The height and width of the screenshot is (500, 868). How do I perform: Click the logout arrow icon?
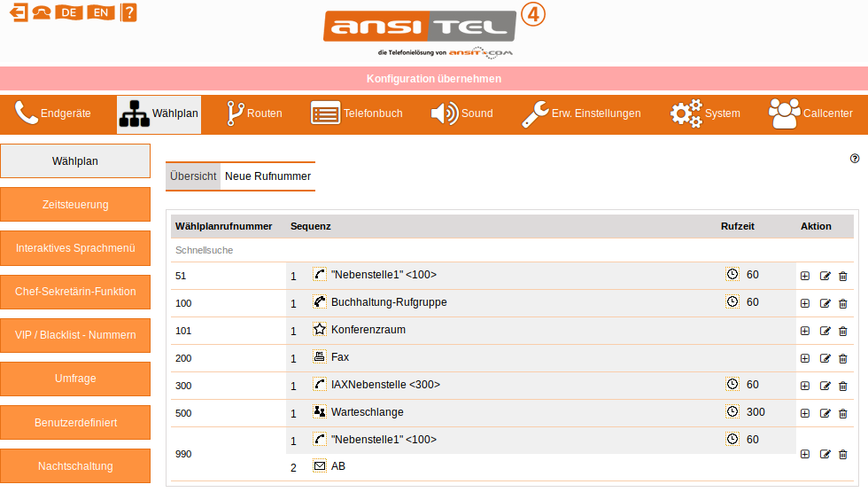coord(18,12)
